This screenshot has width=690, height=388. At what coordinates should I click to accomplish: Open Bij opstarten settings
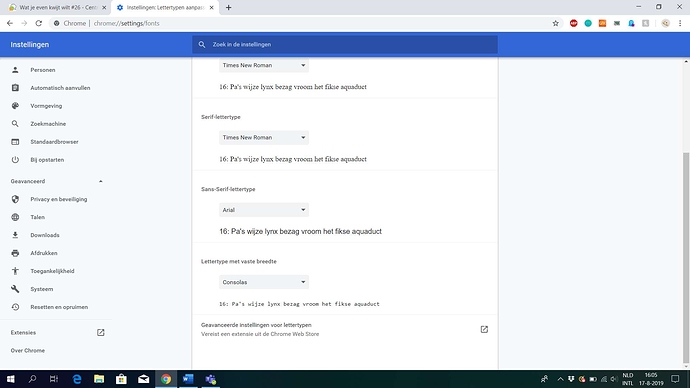click(x=47, y=160)
